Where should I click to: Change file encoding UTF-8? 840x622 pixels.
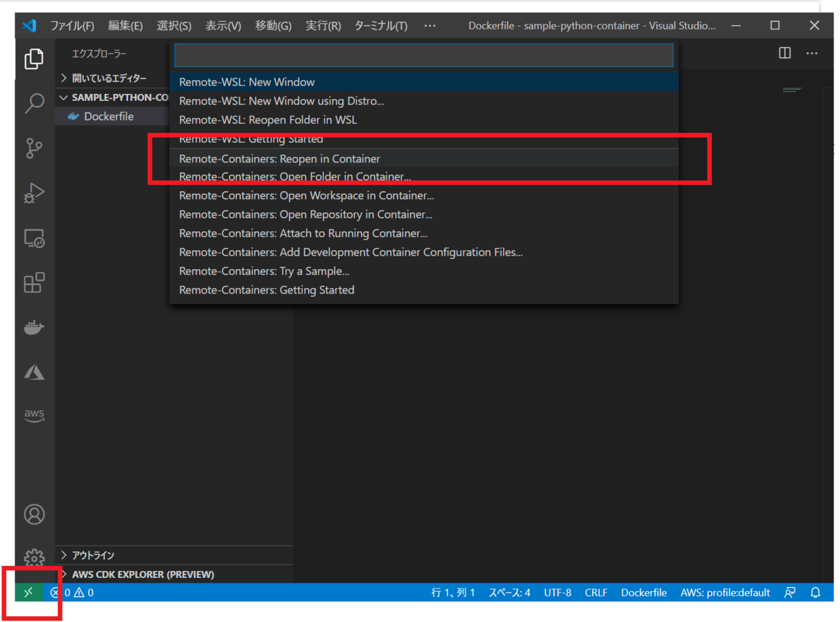[557, 593]
